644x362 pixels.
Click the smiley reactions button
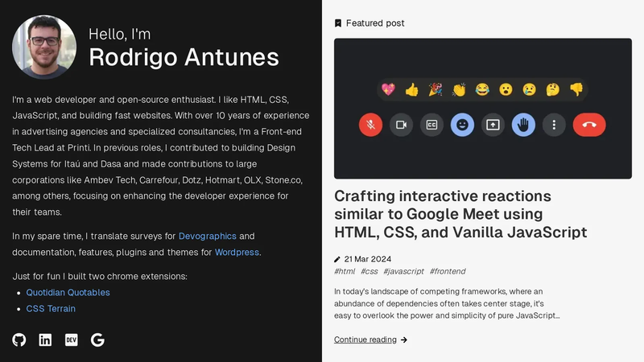(462, 125)
